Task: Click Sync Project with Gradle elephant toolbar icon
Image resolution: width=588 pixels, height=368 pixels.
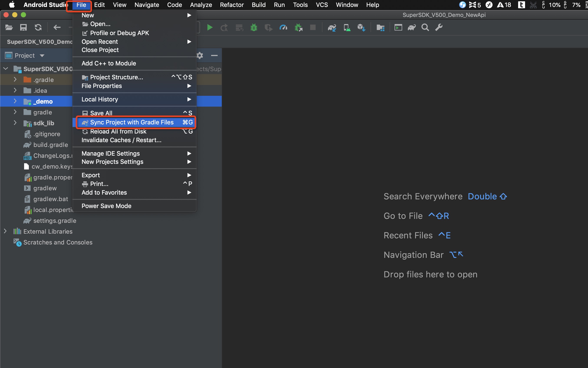Action: [x=332, y=28]
